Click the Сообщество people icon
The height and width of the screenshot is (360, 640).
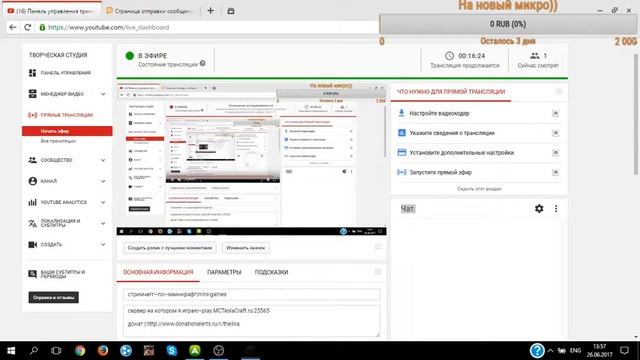32,160
